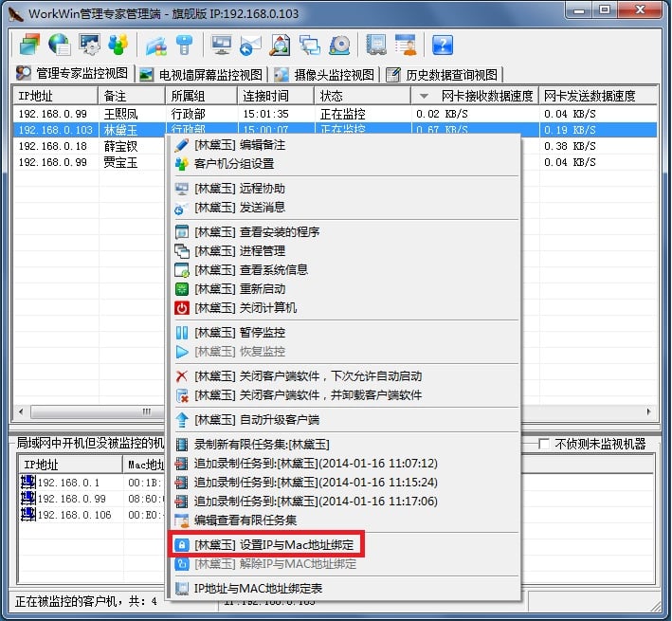Screen dimensions: 672x621
Task: Click the green restart icon beside 重新启动
Action: 182,289
